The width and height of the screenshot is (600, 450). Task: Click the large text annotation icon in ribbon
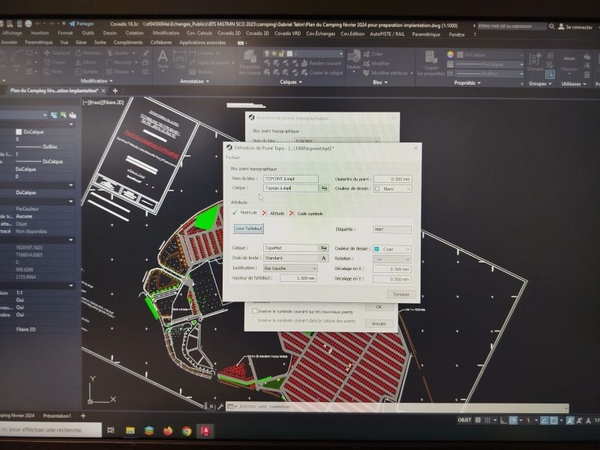click(162, 58)
